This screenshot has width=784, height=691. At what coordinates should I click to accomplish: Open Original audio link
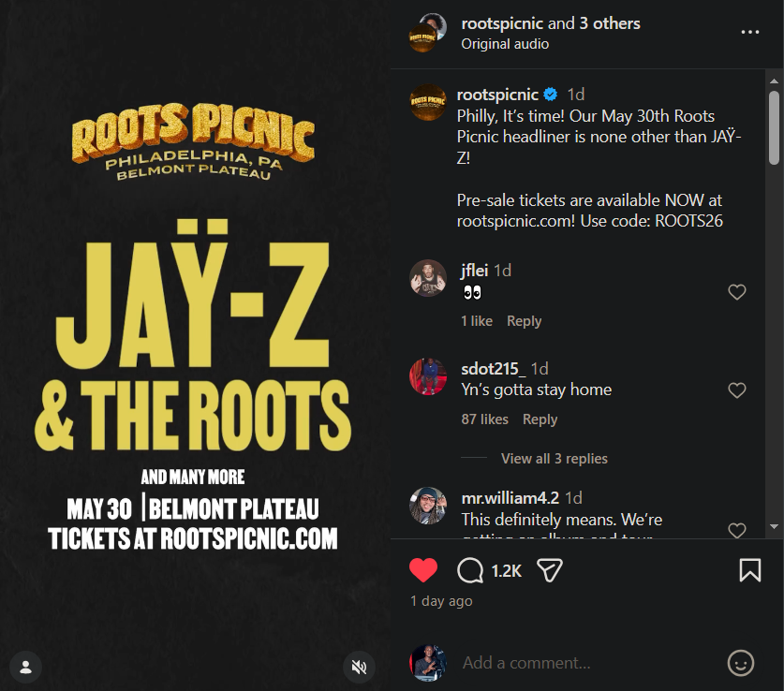point(505,44)
